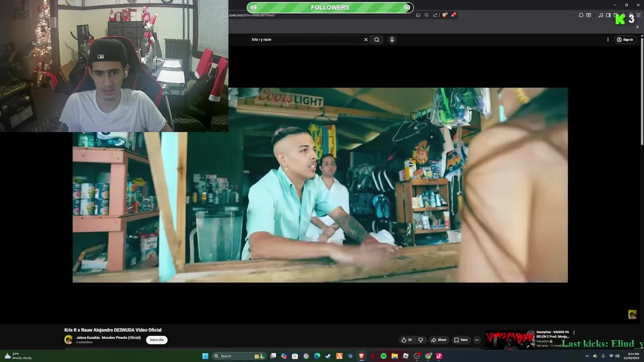
Task: Open more actions ellipsis next to Save
Action: click(x=477, y=340)
